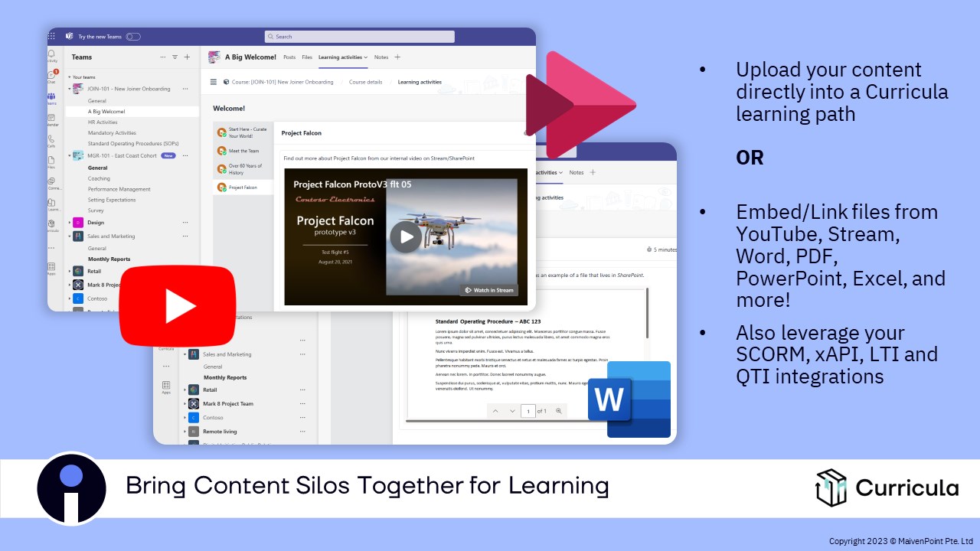Expand the Remote living team in back window
The width and height of the screenshot is (980, 551).
click(185, 432)
